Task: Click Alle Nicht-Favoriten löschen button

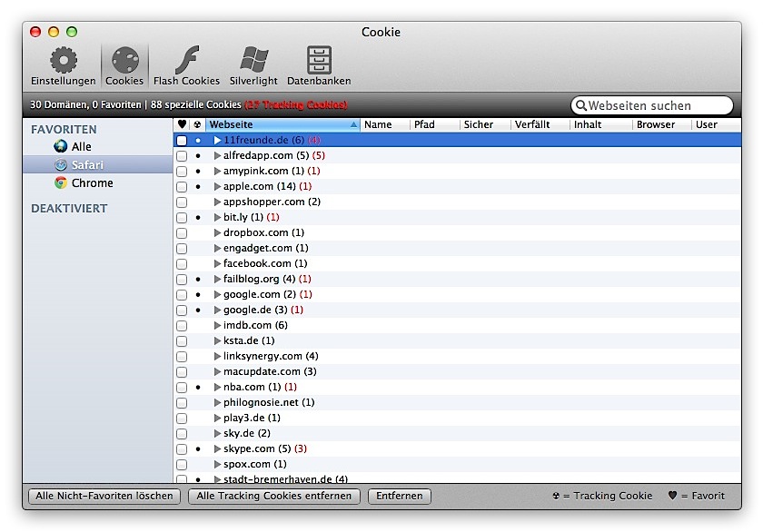Action: click(103, 496)
